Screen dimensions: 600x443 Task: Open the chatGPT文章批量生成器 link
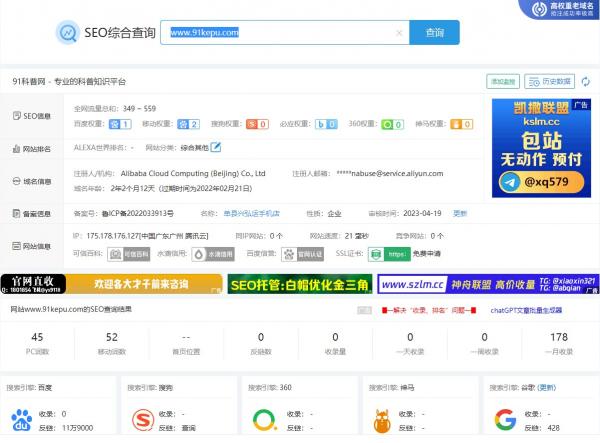click(x=526, y=310)
